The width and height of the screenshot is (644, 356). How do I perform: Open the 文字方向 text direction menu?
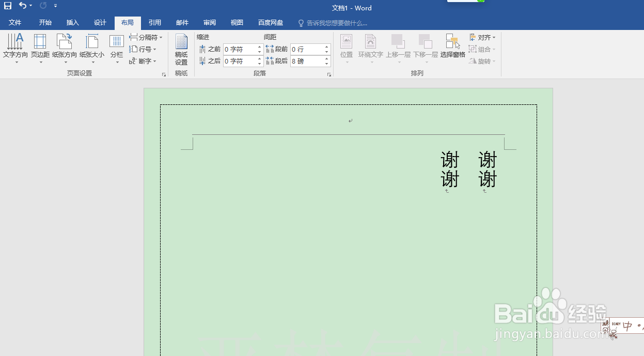coord(15,49)
